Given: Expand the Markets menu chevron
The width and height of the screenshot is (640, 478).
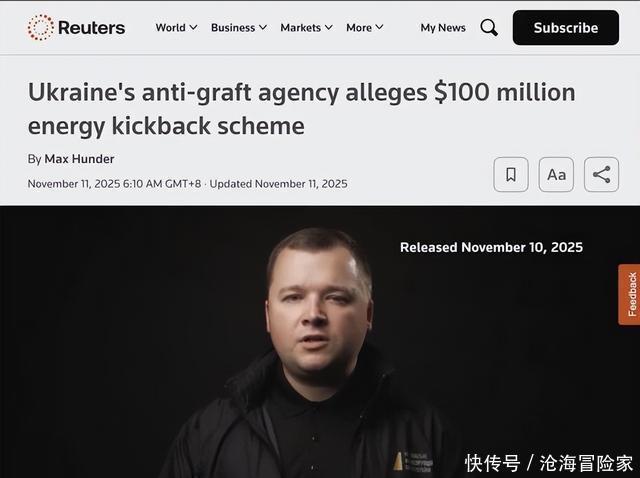Looking at the screenshot, I should click(x=329, y=27).
